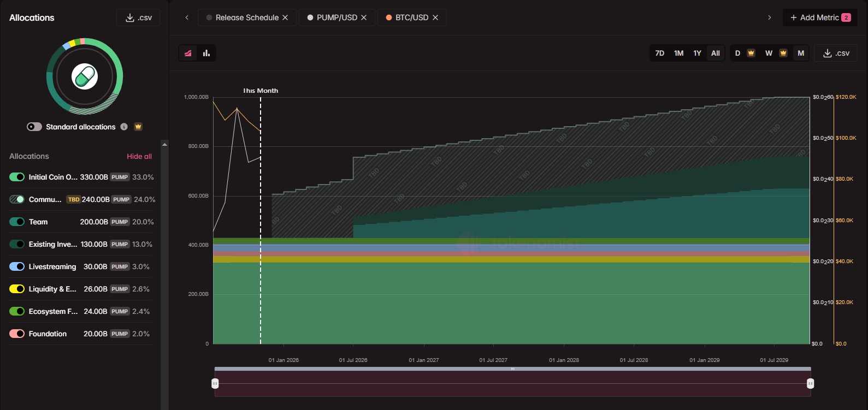Viewport: 868px width, 410px height.
Task: Click 13.0% in Existing Investors row
Action: pos(142,244)
